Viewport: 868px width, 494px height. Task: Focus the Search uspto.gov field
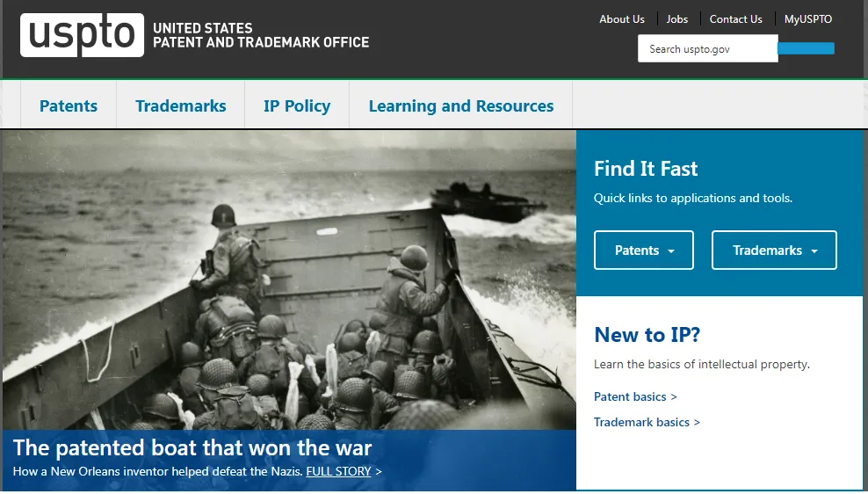pyautogui.click(x=707, y=48)
